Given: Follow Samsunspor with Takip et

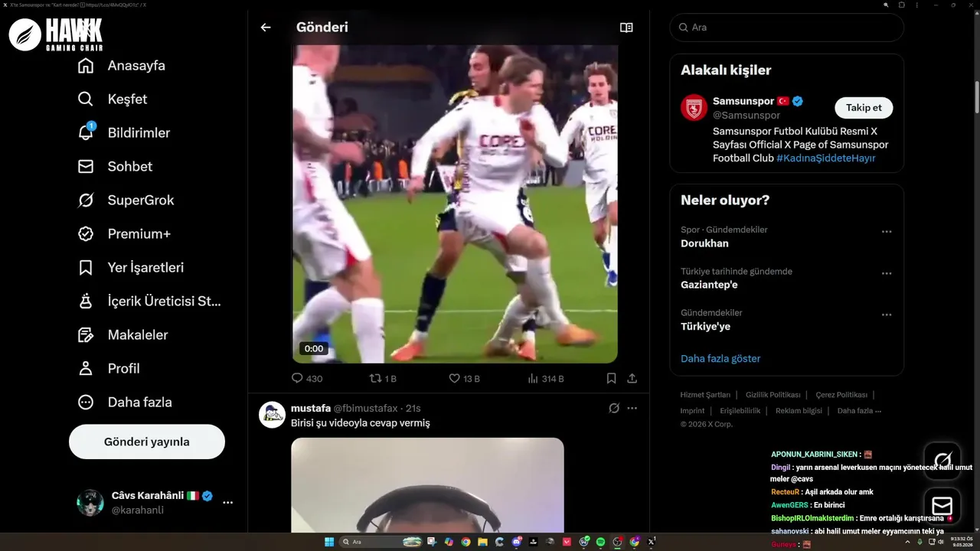Looking at the screenshot, I should (864, 108).
